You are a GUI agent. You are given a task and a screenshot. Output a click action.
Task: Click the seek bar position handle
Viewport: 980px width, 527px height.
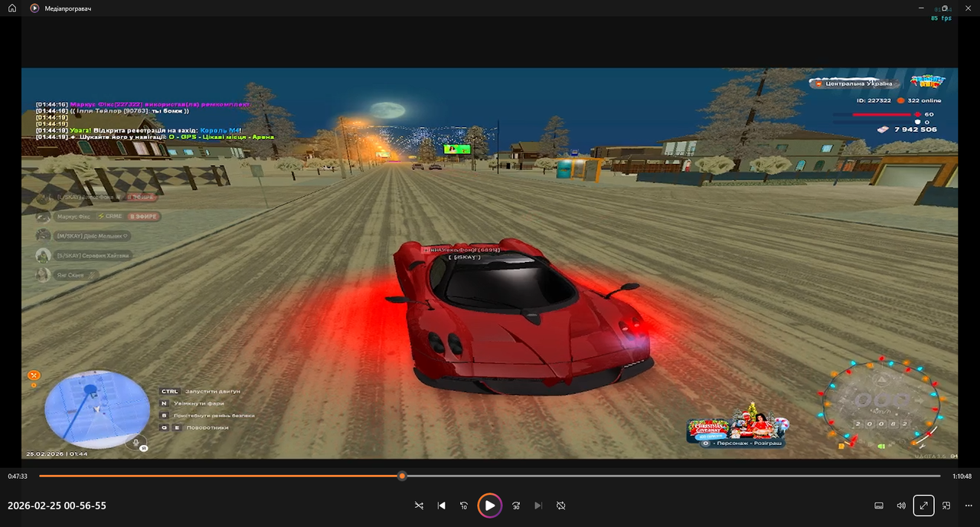point(402,476)
